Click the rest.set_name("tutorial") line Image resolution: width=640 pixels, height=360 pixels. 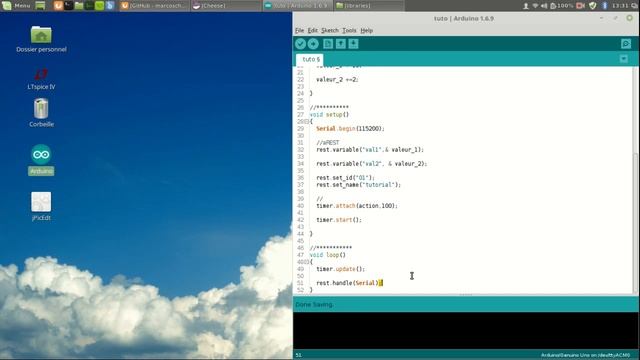point(358,184)
